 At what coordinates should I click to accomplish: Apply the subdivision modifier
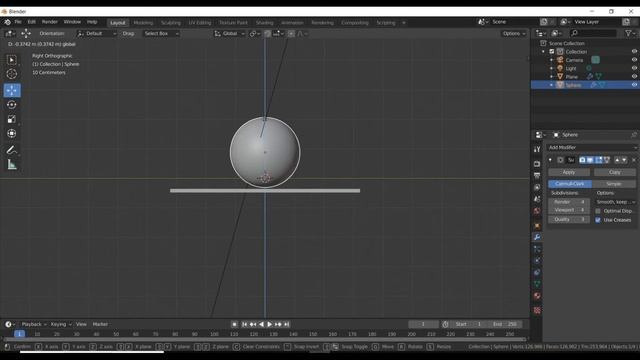tap(569, 172)
